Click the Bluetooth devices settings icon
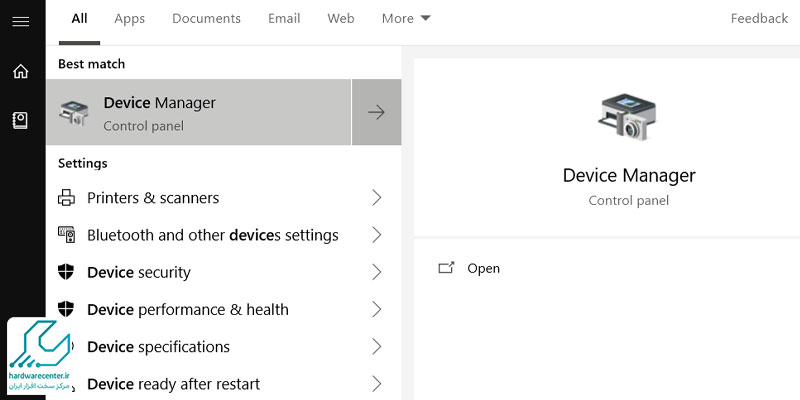800x400 pixels. click(67, 235)
